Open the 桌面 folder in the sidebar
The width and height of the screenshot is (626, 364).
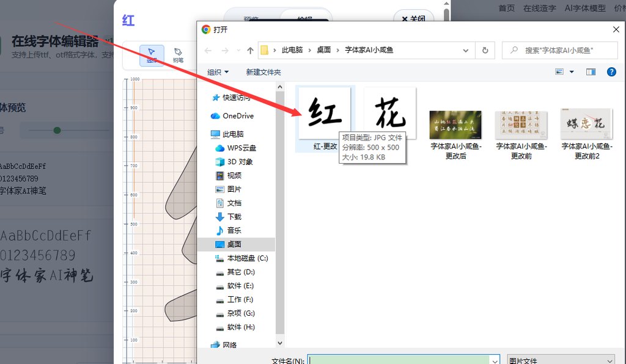234,244
